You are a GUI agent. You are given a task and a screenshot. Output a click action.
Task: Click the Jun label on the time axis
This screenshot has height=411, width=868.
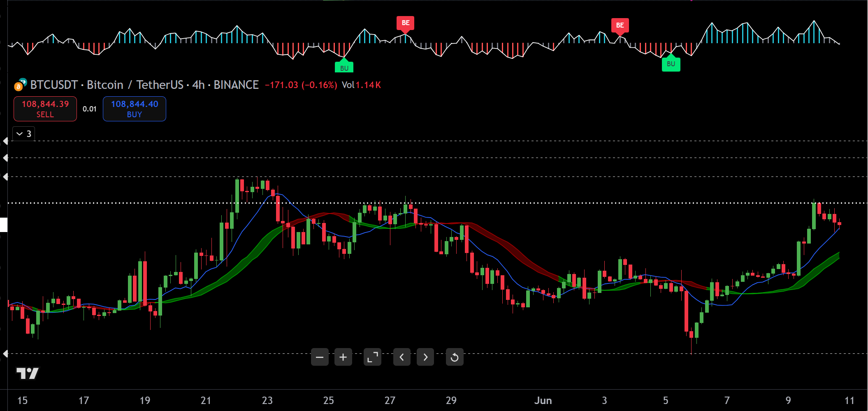(543, 400)
